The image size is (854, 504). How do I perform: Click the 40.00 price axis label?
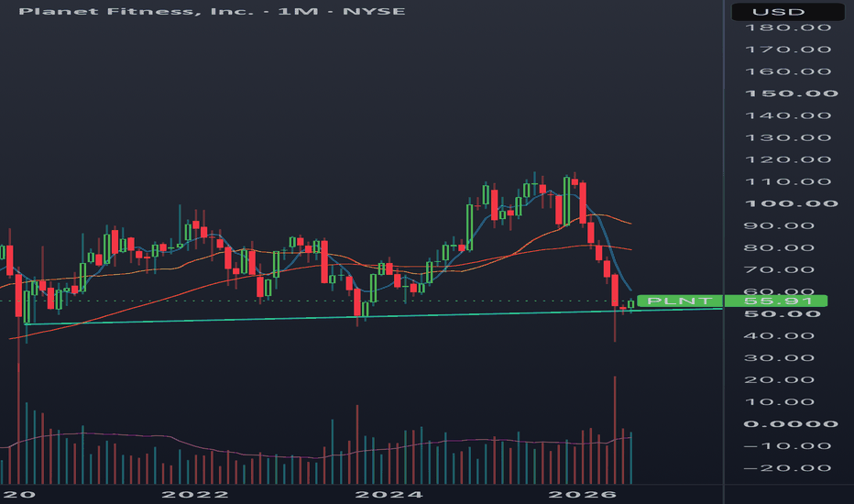pyautogui.click(x=779, y=335)
